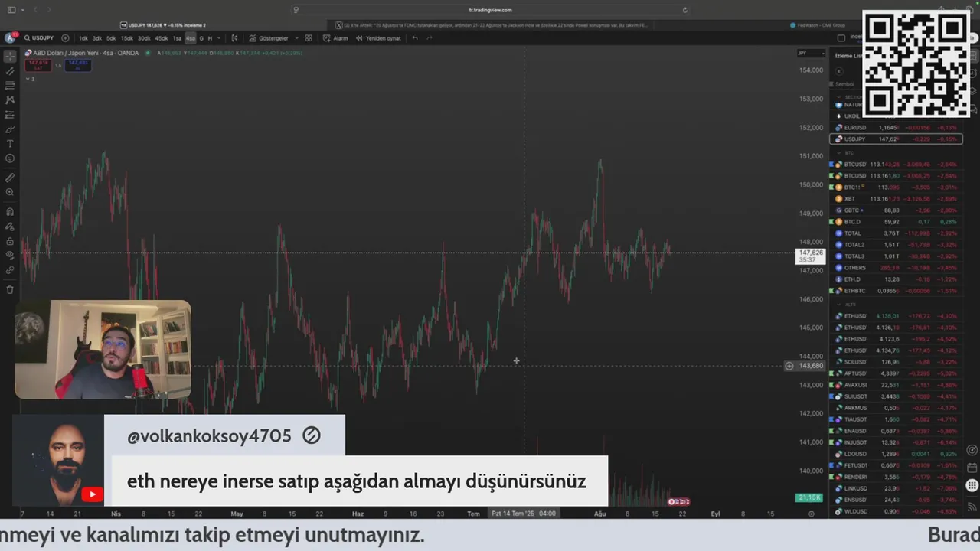Select LINKUSD in the watchlist
The width and height of the screenshot is (980, 551).
click(x=896, y=488)
